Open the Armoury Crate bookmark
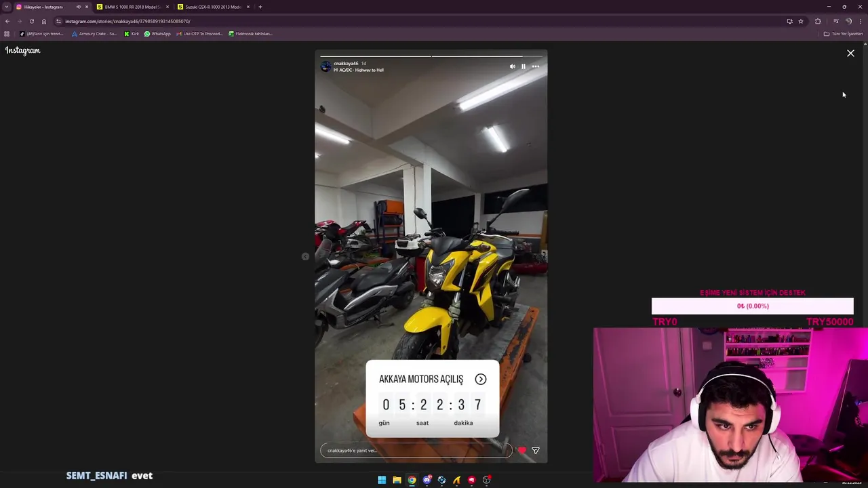Viewport: 868px width, 488px height. click(x=94, y=34)
